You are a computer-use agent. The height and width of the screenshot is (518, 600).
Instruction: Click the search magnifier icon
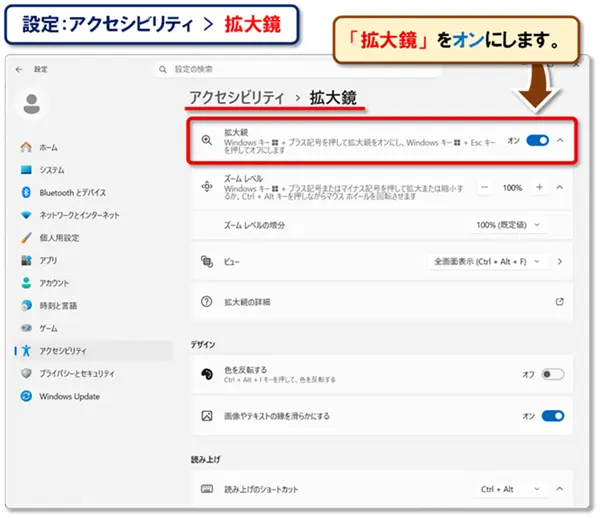pyautogui.click(x=163, y=69)
